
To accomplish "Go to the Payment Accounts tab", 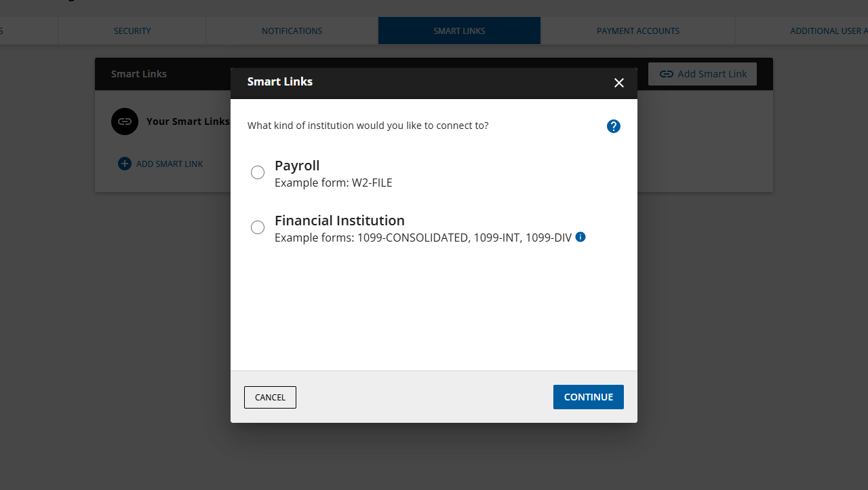I will [x=638, y=31].
